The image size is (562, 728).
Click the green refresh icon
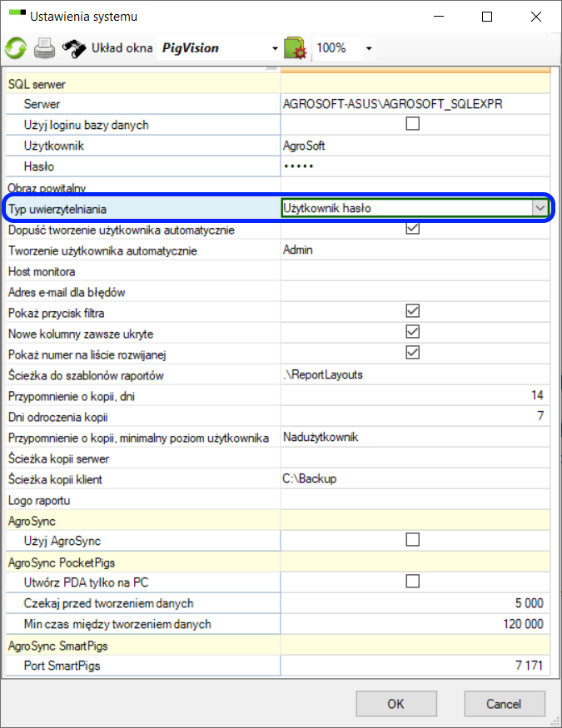(16, 47)
